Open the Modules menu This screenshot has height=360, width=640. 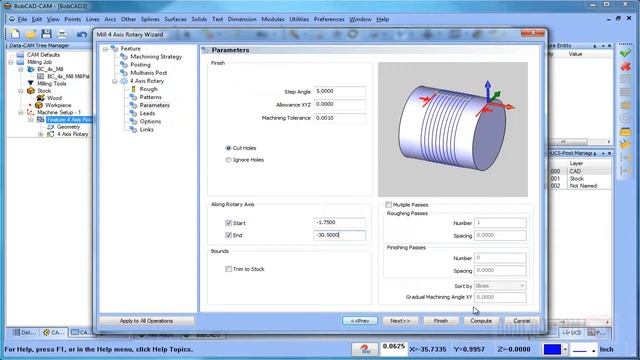(273, 19)
